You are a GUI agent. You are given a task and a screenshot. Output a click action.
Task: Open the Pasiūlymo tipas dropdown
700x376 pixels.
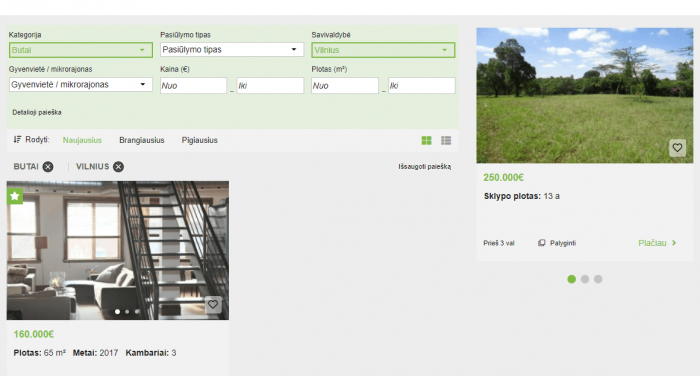pos(232,50)
